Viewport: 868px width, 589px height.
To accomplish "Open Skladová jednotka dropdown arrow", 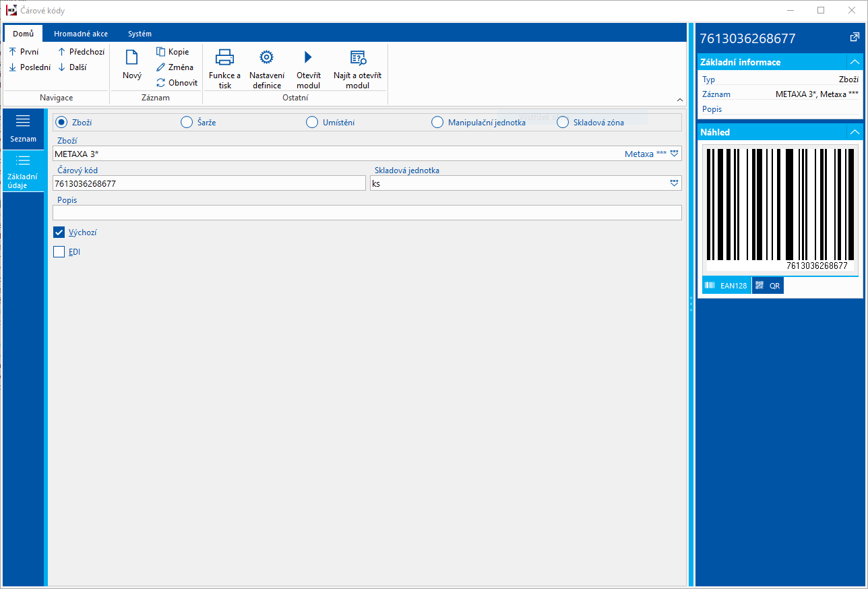I will coord(675,183).
